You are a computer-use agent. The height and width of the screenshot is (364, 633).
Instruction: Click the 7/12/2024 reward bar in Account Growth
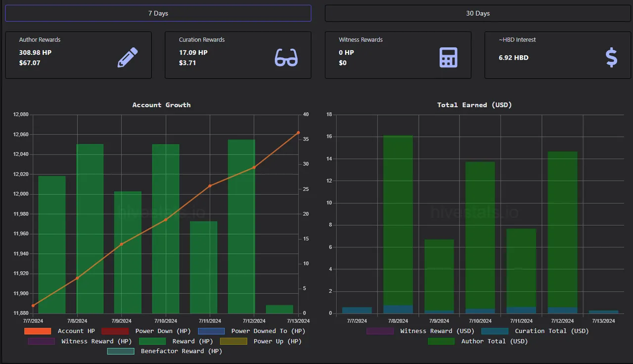(x=241, y=226)
